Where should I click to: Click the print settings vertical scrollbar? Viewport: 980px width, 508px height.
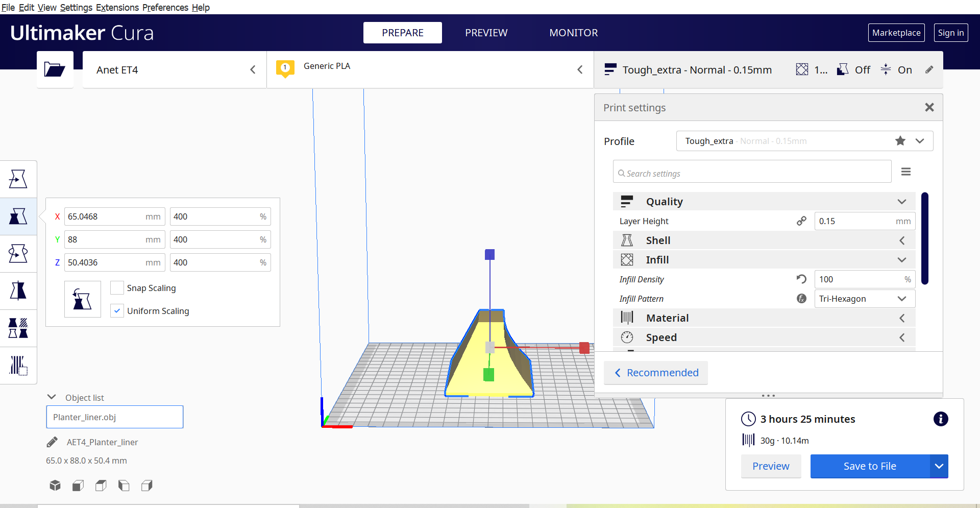pyautogui.click(x=925, y=238)
